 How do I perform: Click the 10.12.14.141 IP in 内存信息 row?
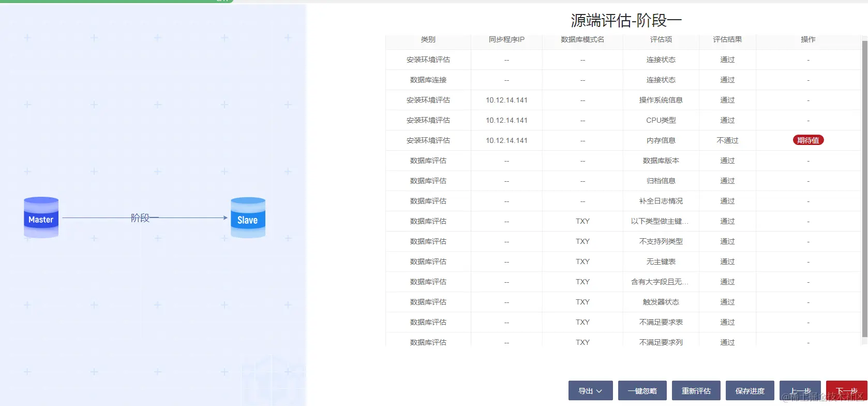[506, 140]
